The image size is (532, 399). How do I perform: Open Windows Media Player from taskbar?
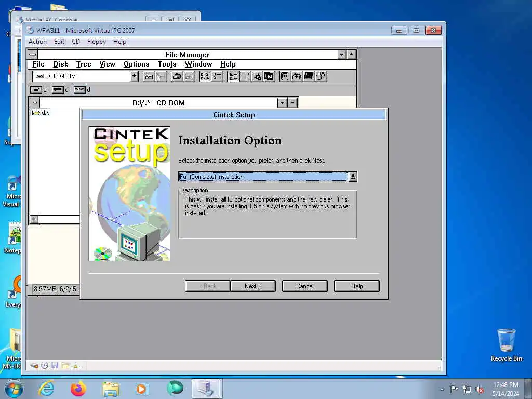coord(142,389)
